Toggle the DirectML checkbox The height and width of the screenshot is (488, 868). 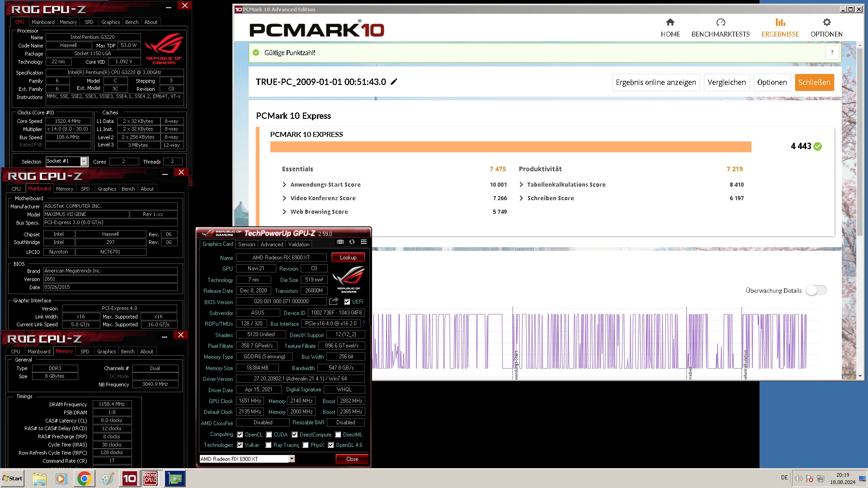click(x=338, y=435)
